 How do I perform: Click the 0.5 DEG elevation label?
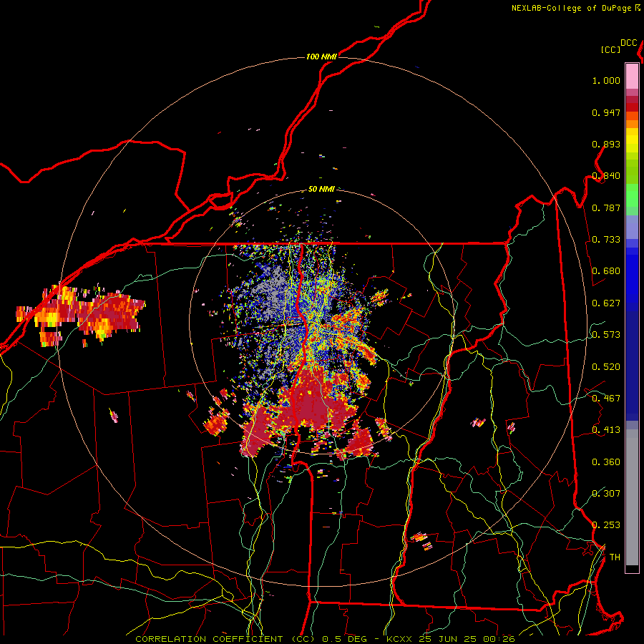coord(344,639)
